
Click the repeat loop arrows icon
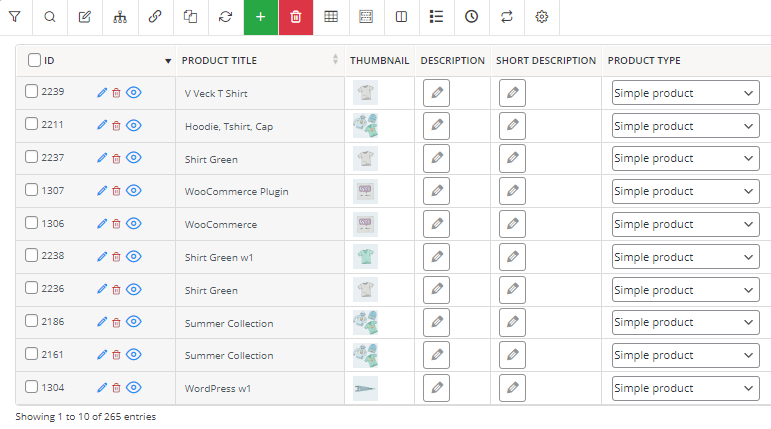(x=506, y=17)
